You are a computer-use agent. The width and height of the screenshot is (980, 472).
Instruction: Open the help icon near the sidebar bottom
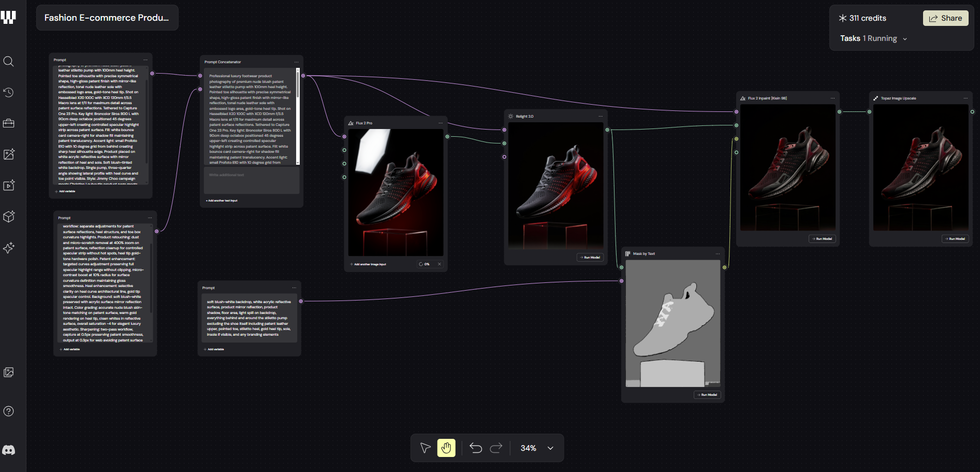coord(8,411)
